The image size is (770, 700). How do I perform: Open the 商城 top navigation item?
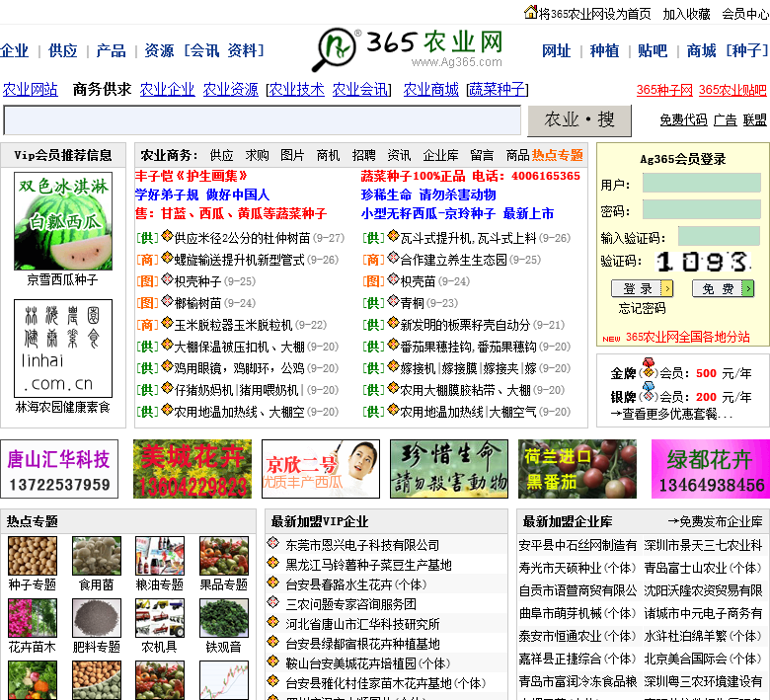[x=701, y=50]
